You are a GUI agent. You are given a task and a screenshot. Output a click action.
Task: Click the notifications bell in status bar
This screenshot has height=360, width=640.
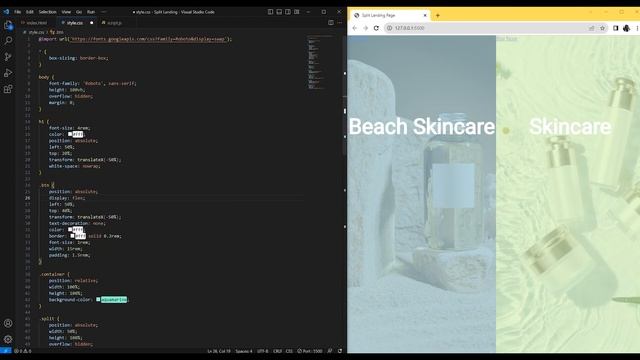[x=340, y=351]
